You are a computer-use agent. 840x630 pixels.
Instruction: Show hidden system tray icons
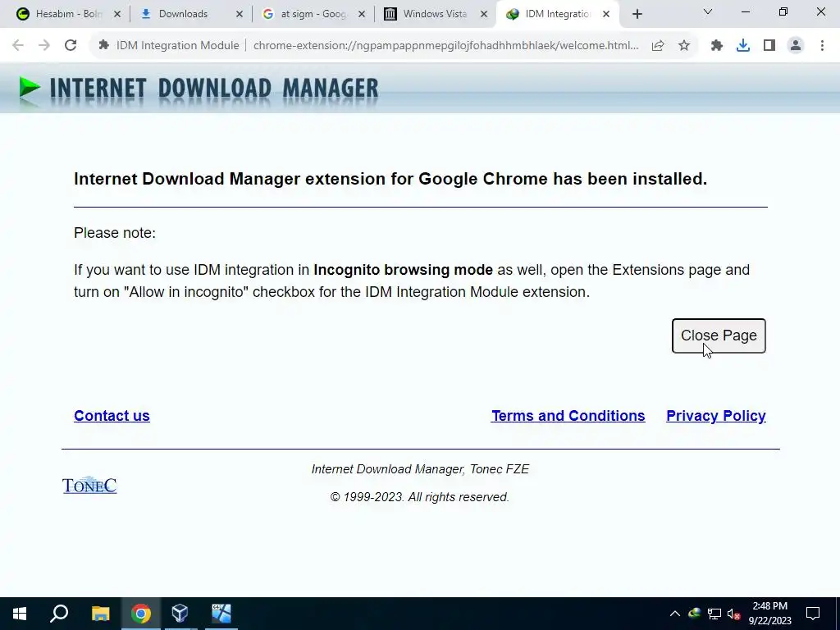pos(674,614)
